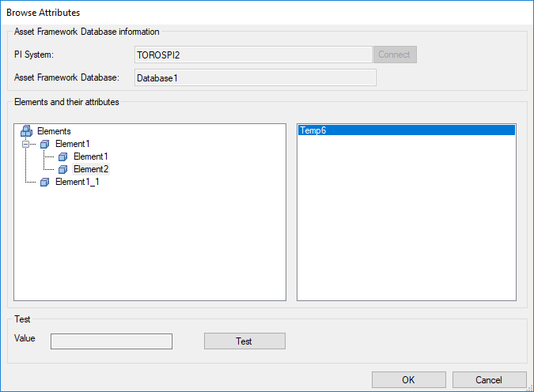This screenshot has width=534, height=392.
Task: Click the cube icon of top-level Element1
Action: tap(44, 145)
